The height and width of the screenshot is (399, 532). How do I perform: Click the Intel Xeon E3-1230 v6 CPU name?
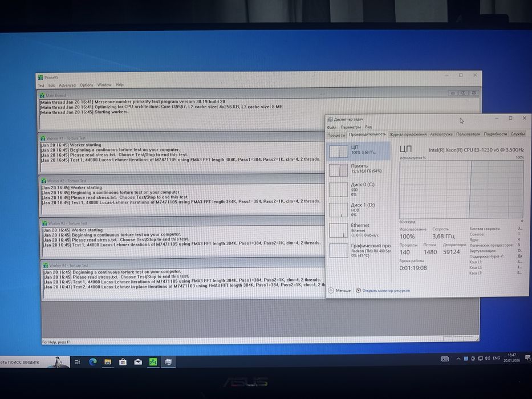tap(476, 149)
